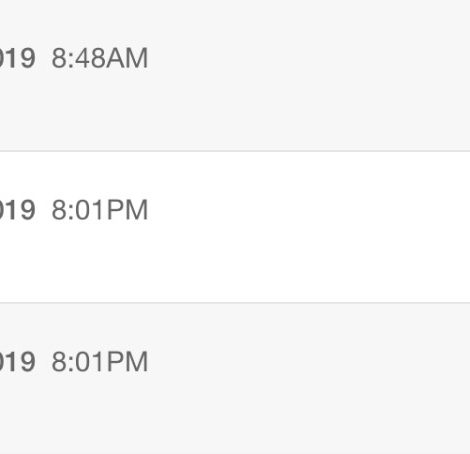Image resolution: width=470 pixels, height=454 pixels.
Task: Click the minutes 48 in the 8:48AM timestamp
Action: [x=91, y=58]
